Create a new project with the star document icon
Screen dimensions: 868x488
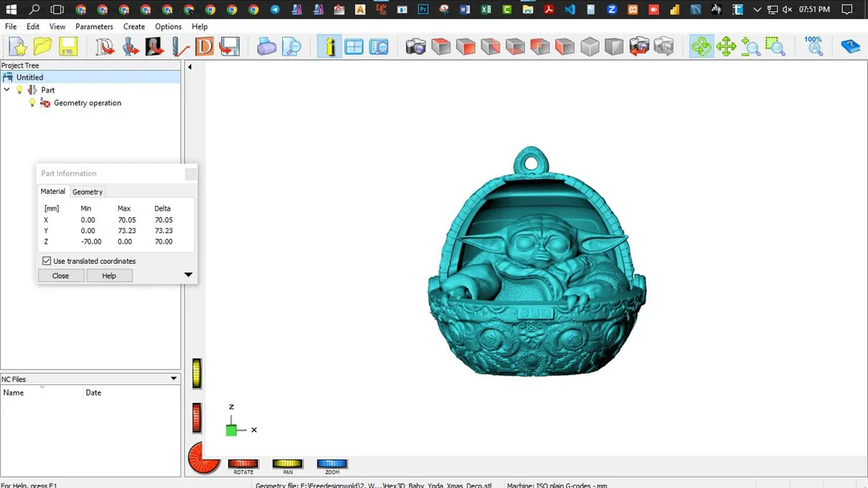point(18,47)
